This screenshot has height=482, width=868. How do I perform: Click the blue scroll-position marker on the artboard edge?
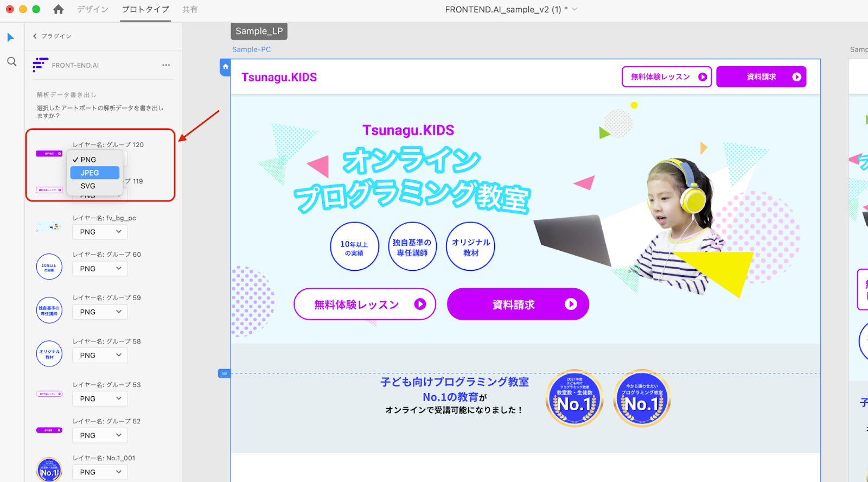[x=224, y=373]
